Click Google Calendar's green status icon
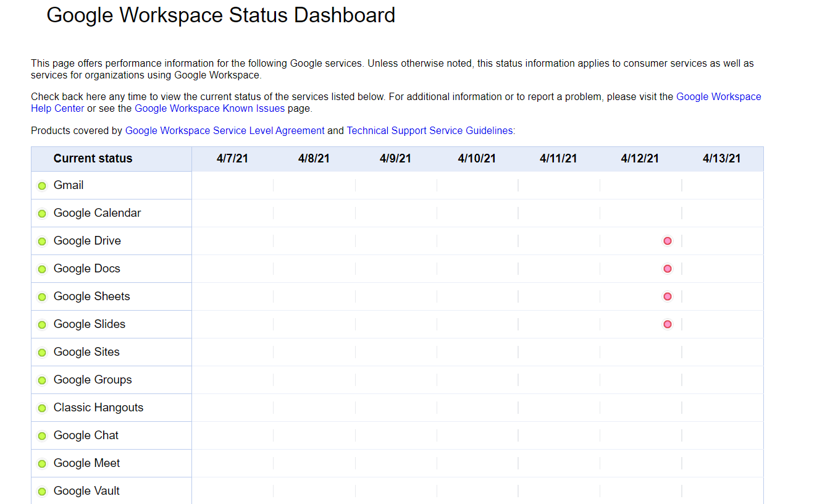 pyautogui.click(x=42, y=214)
